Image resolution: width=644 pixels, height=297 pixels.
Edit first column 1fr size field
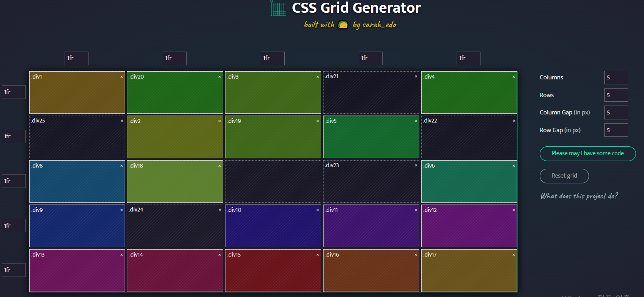click(x=77, y=58)
